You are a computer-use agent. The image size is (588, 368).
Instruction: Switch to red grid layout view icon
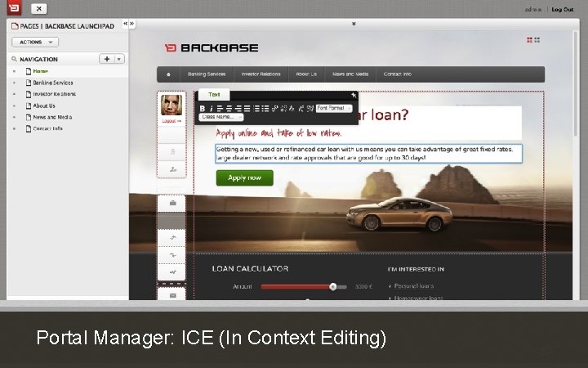point(529,40)
